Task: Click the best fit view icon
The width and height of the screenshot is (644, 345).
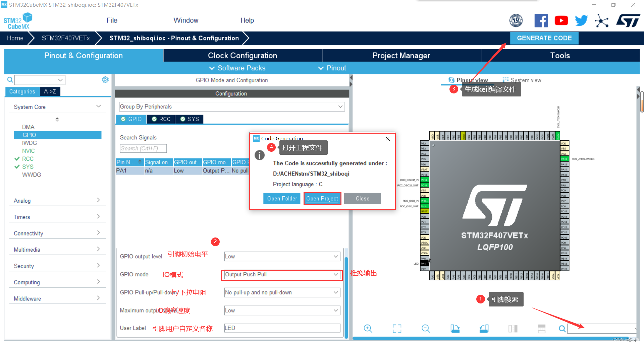Action: coord(397,329)
